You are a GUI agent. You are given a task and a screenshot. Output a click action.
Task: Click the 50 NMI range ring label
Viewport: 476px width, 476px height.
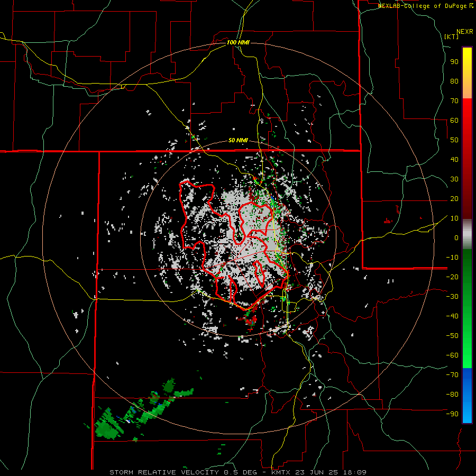click(x=238, y=140)
